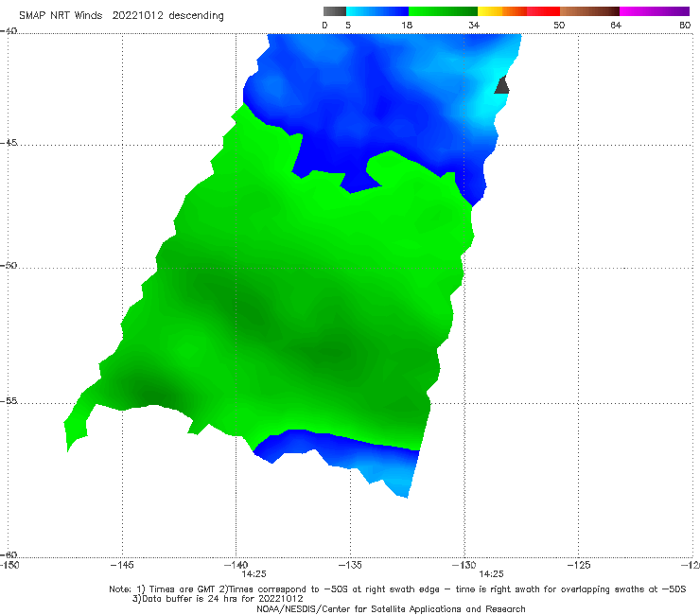
Task: Click the 'Data buffer is 24 hrs' note
Action: tap(218, 599)
